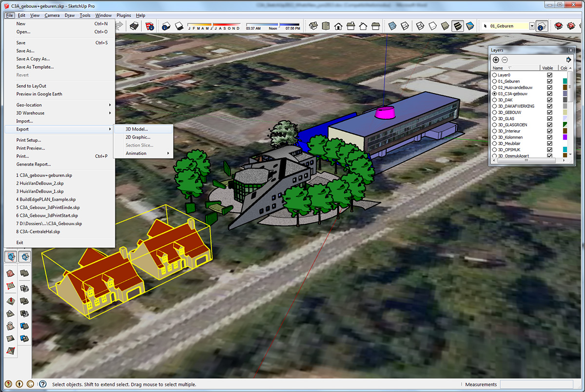The height and width of the screenshot is (392, 585).
Task: Switch to Left view icon
Action: pyautogui.click(x=375, y=26)
